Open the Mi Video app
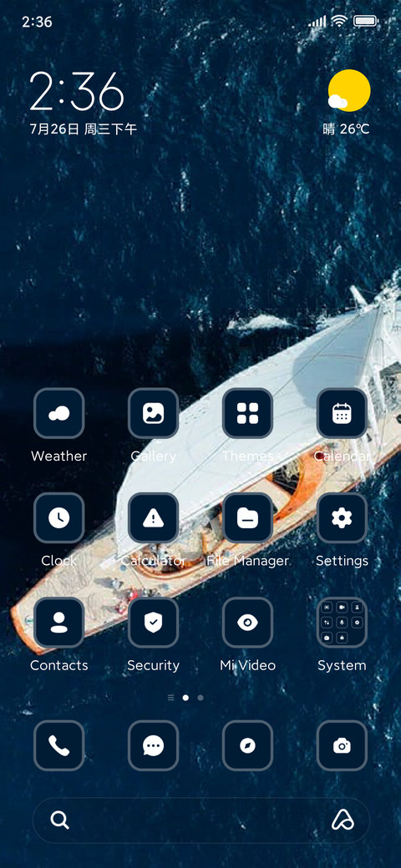Screen dimensions: 401x868 coord(247,623)
